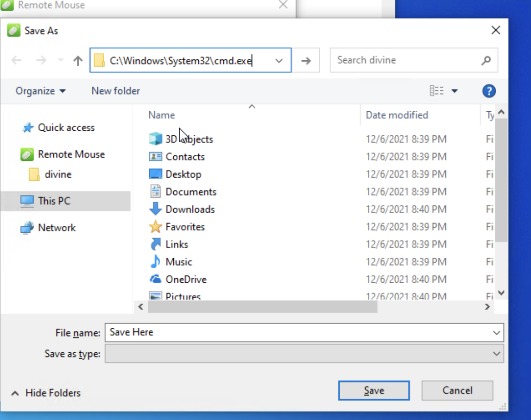Click the Forward navigation arrow
Image resolution: width=531 pixels, height=420 pixels.
(41, 60)
